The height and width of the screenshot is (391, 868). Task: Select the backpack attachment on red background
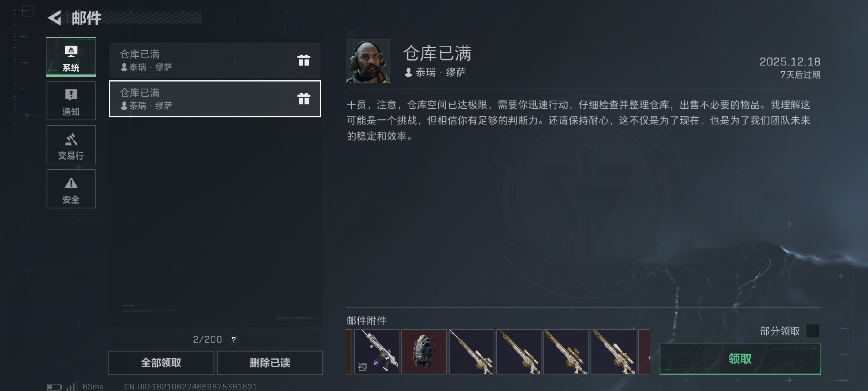[424, 352]
